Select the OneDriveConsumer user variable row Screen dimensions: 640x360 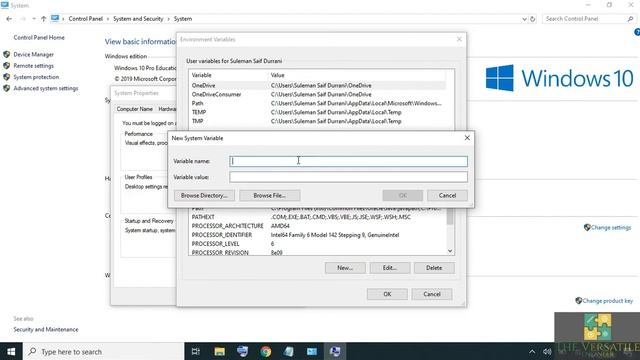point(318,94)
